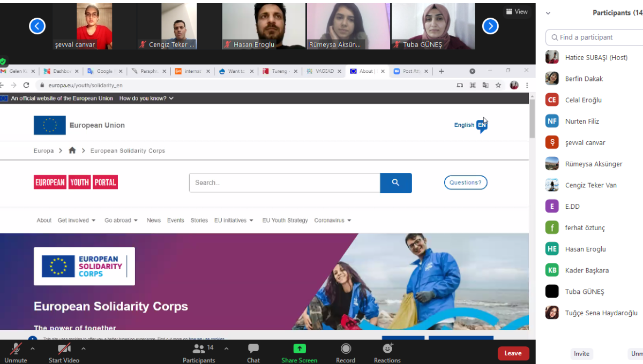Show previous video thumbnails with left arrow
Viewport: 643px width, 364px height.
point(37,26)
